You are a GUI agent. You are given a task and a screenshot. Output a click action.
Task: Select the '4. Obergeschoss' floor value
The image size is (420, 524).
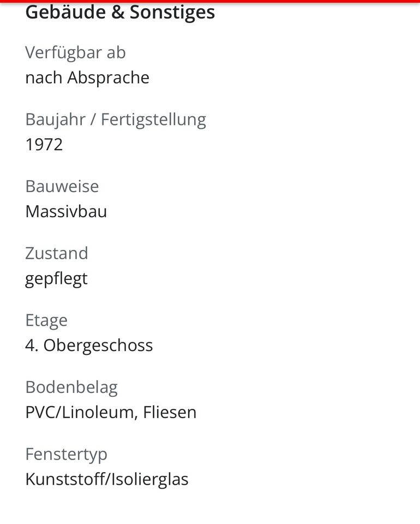pyautogui.click(x=89, y=346)
